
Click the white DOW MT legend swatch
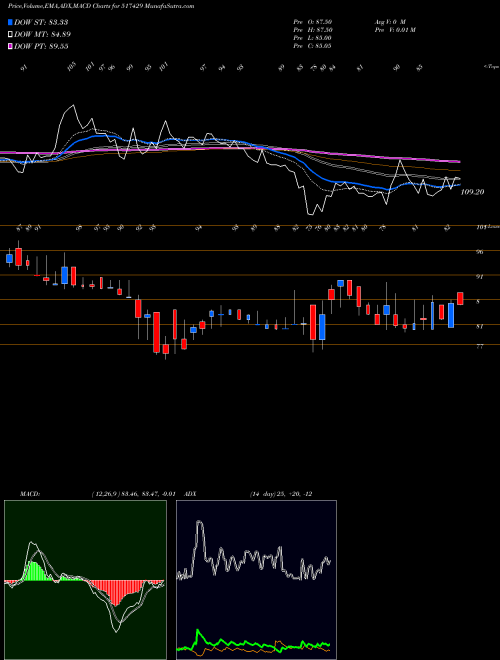(11, 35)
